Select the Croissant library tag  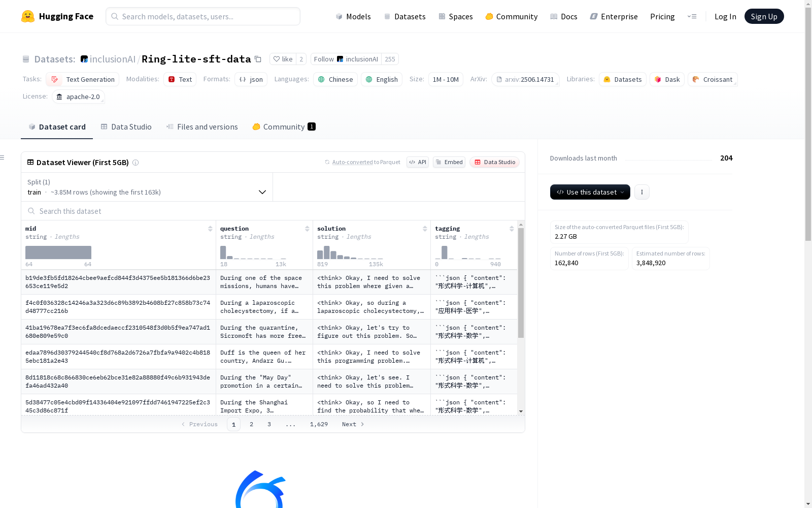tap(713, 79)
